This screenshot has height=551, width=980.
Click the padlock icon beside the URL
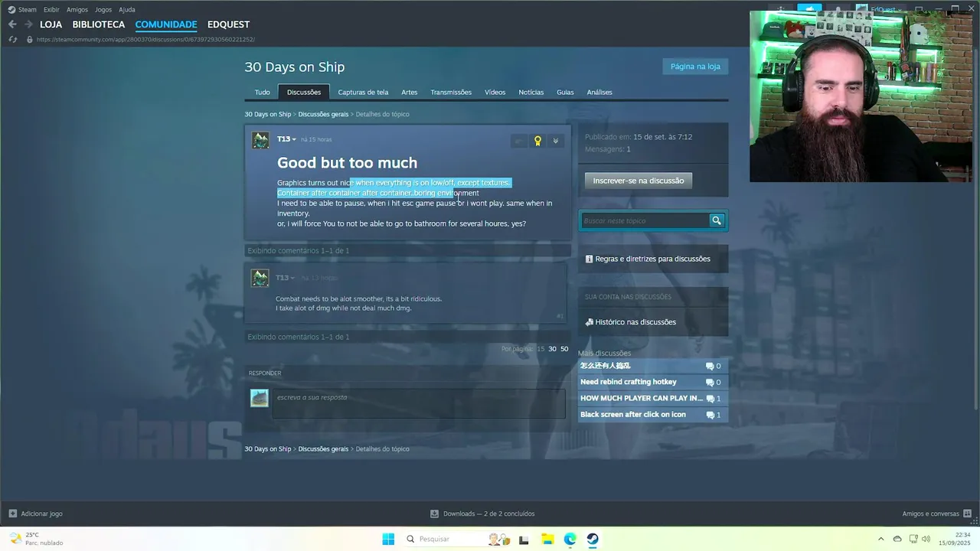tap(30, 39)
